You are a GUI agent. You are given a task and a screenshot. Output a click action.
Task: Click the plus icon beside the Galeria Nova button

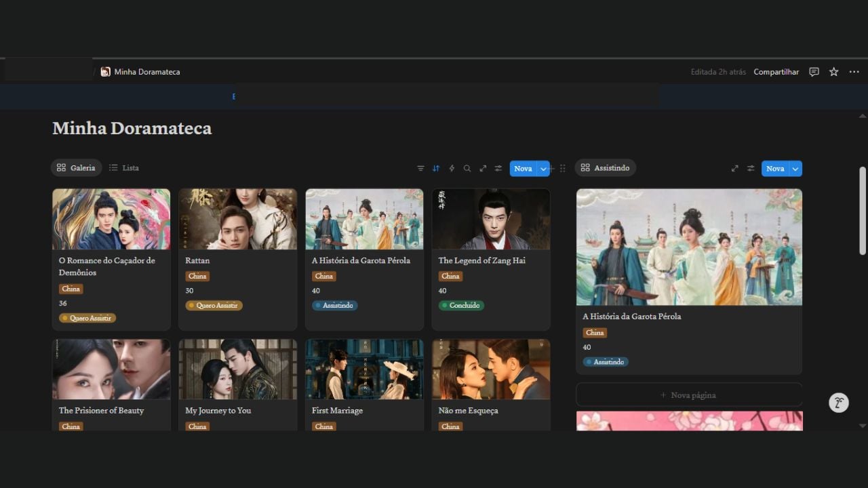(552, 169)
